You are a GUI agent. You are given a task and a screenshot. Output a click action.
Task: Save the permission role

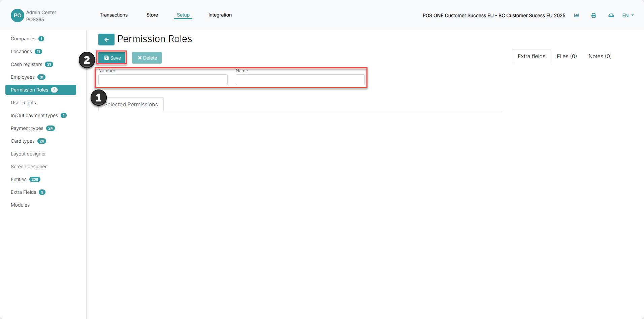tap(112, 58)
